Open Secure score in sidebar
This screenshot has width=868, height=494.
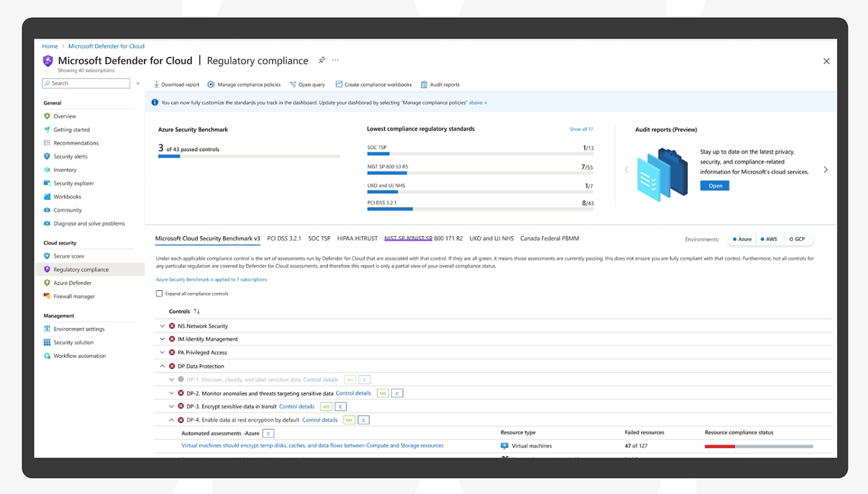coord(68,256)
